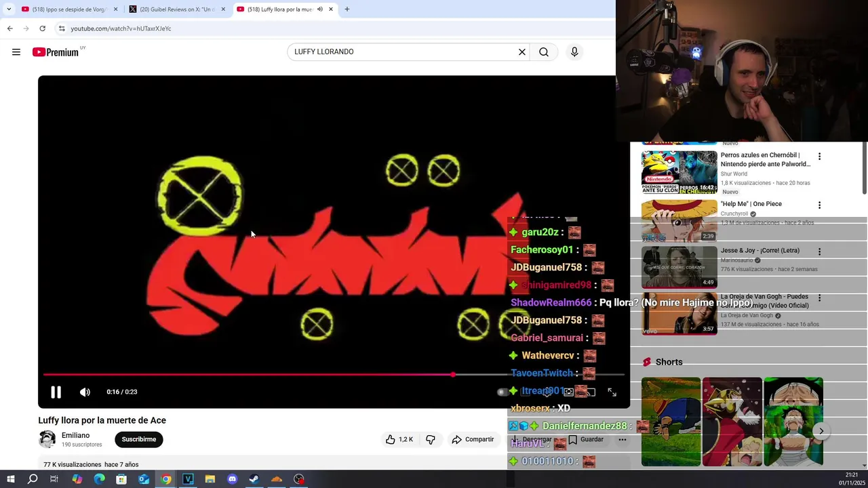This screenshot has width=868, height=488.
Task: Open Task View on taskbar
Action: [54, 479]
